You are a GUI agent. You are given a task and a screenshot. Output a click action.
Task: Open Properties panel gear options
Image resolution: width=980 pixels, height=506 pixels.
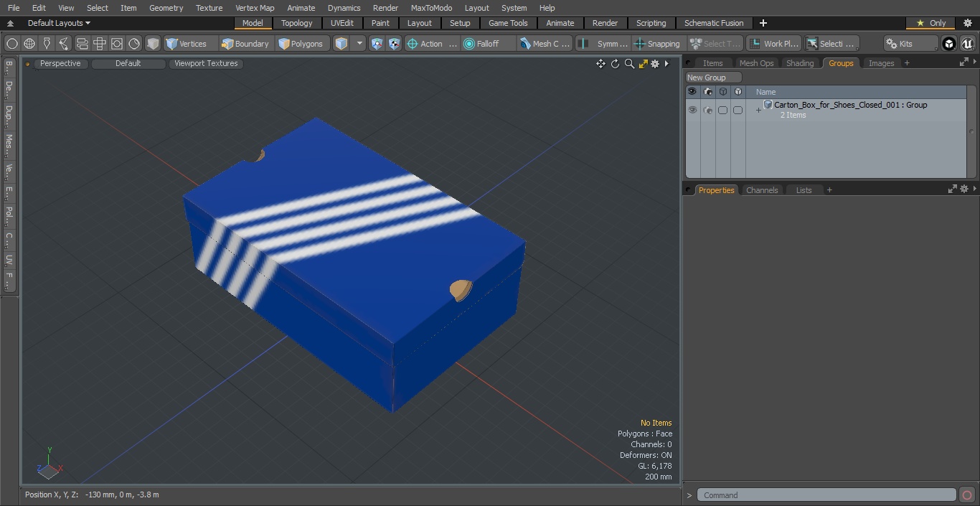click(x=964, y=189)
